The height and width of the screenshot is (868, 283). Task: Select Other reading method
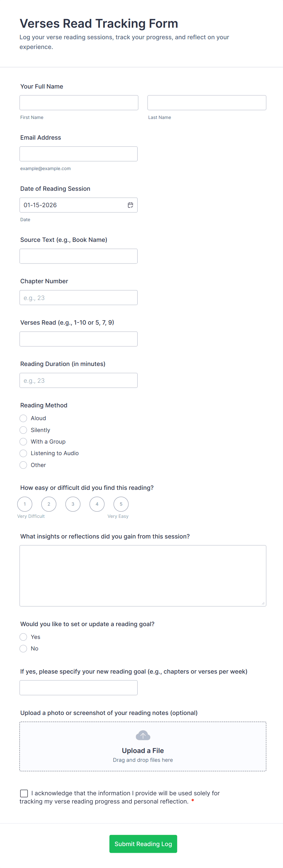point(23,465)
